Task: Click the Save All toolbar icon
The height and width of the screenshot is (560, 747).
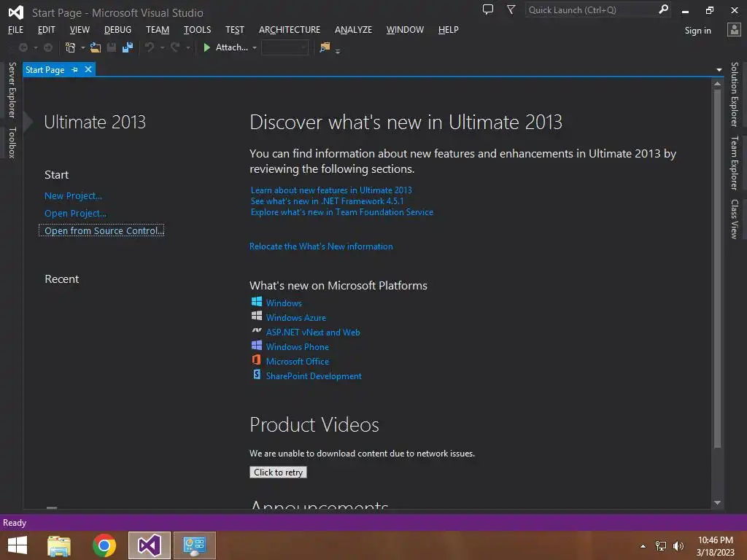Action: pos(127,47)
